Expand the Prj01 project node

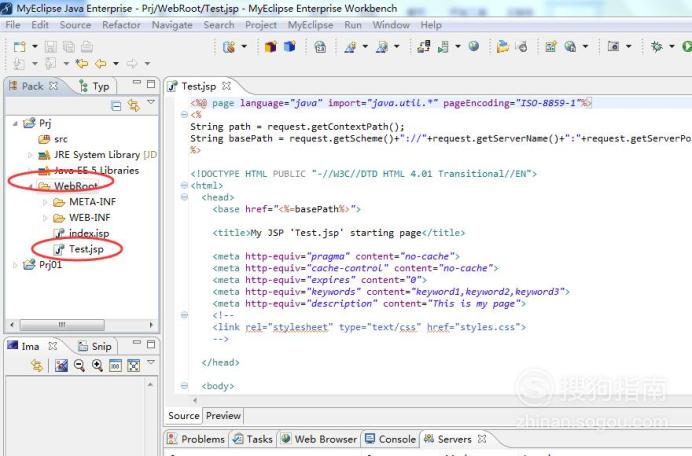coord(15,265)
